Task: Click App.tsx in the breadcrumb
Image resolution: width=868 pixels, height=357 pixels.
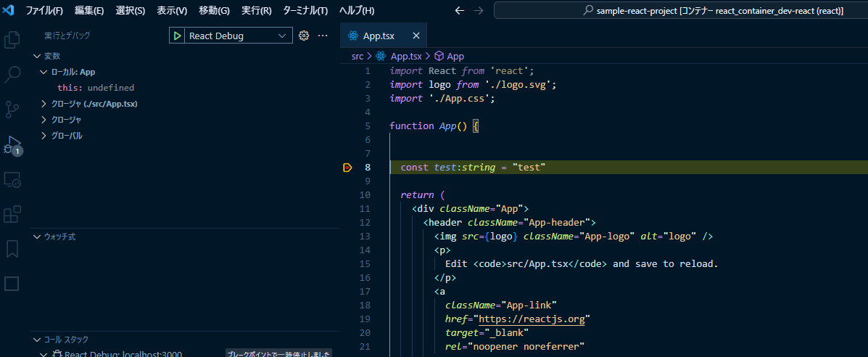Action: pyautogui.click(x=406, y=56)
